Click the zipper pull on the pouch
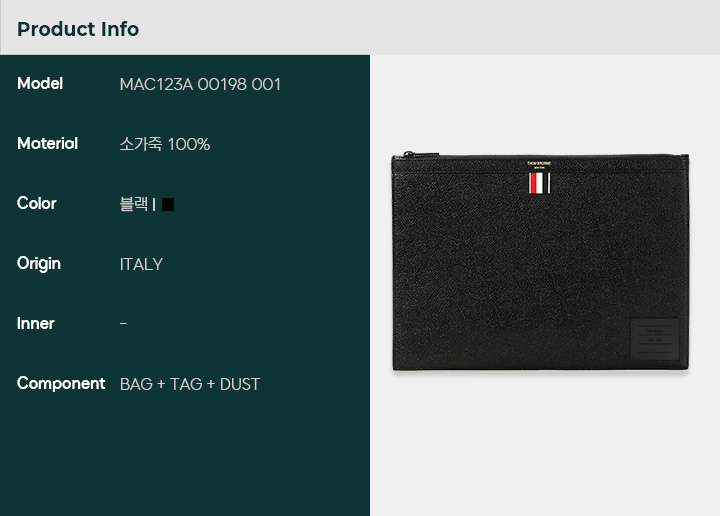Image resolution: width=720 pixels, height=516 pixels. click(x=409, y=154)
